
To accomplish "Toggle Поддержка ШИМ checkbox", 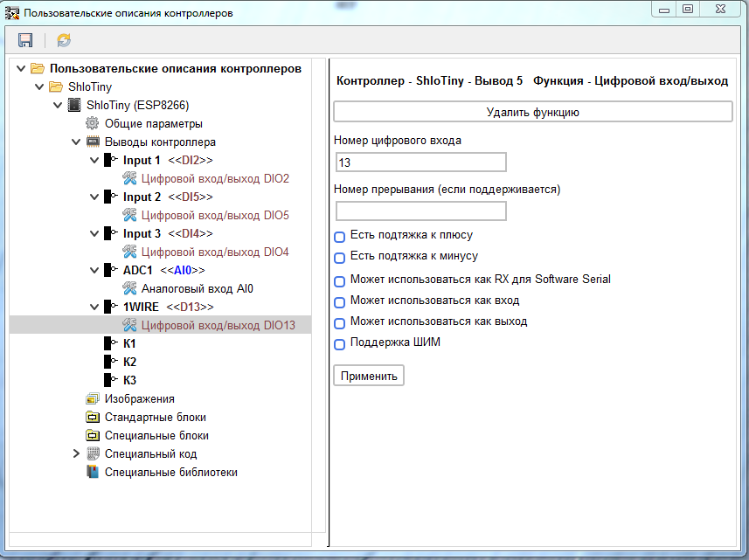I will [x=340, y=344].
